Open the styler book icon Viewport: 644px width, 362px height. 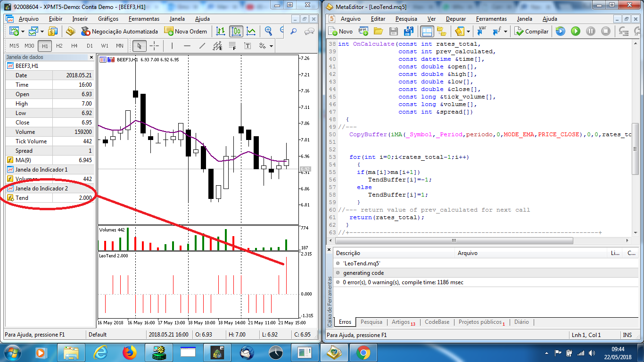coord(460,31)
